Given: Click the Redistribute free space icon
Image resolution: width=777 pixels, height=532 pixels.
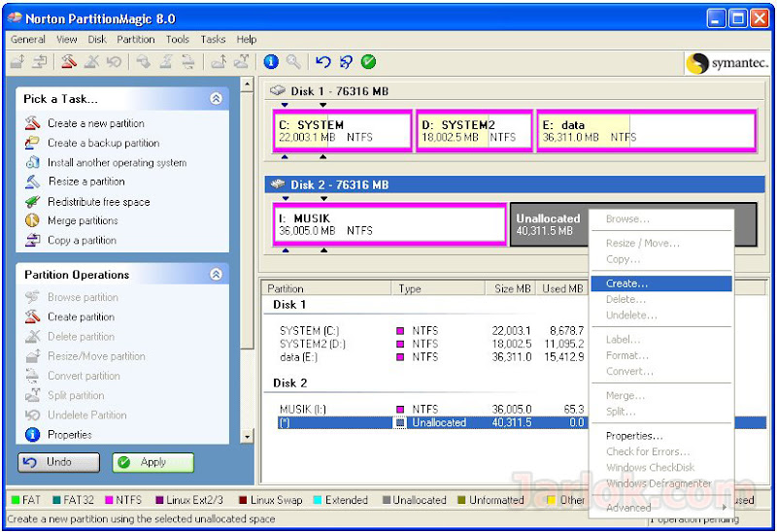Looking at the screenshot, I should pos(33,202).
